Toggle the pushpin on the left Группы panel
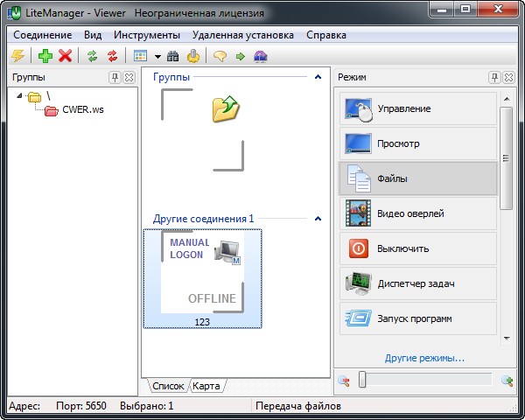525x420 pixels. pyautogui.click(x=115, y=78)
